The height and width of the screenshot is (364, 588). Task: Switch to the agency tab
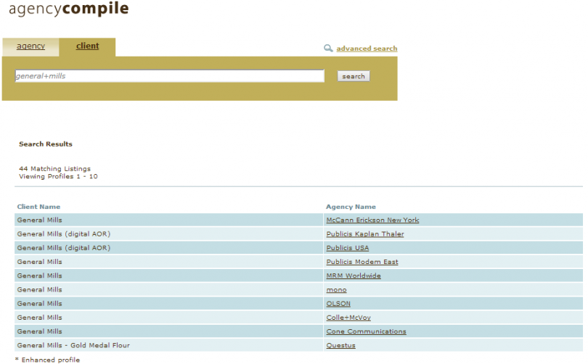point(30,46)
